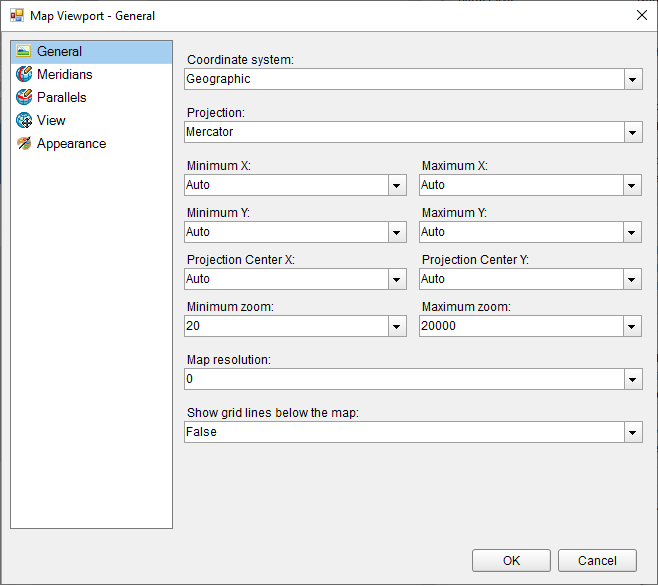
Task: Switch to the Parallels page
Action: pos(62,97)
